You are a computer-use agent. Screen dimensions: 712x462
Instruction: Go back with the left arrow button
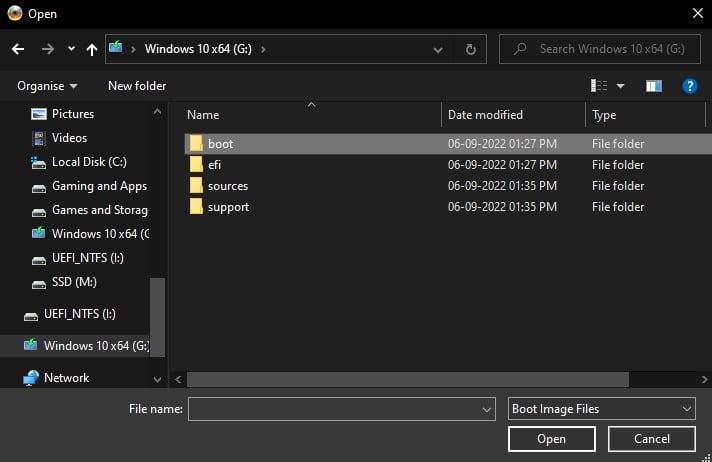[x=18, y=49]
